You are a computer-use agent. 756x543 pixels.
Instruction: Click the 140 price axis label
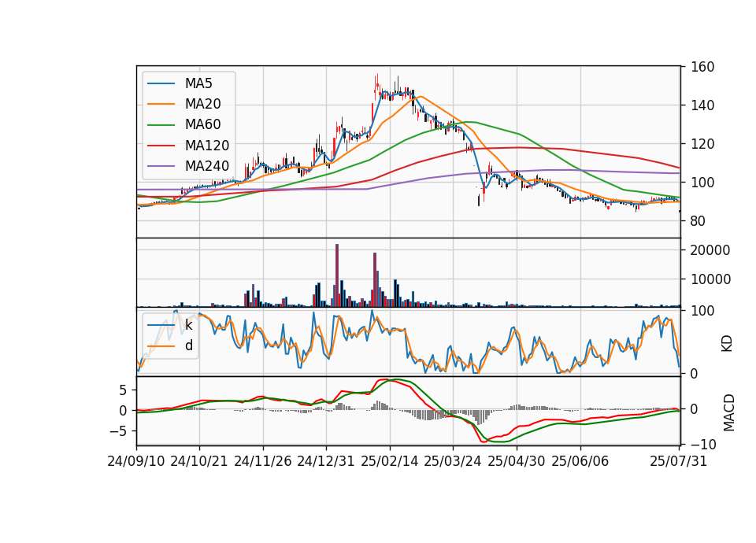702,105
